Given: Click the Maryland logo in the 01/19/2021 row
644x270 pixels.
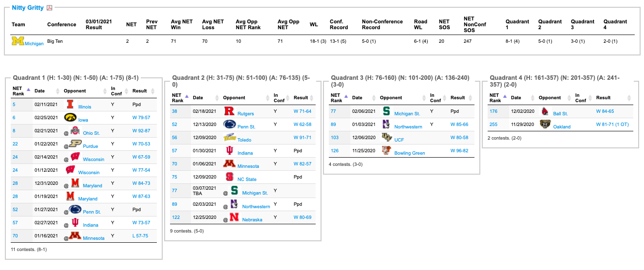Looking at the screenshot, I should [x=70, y=196].
